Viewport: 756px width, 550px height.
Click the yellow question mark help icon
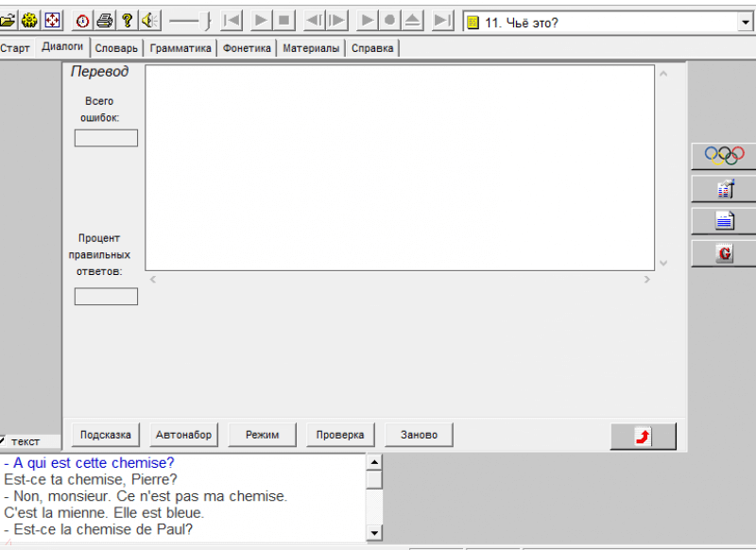click(x=128, y=21)
